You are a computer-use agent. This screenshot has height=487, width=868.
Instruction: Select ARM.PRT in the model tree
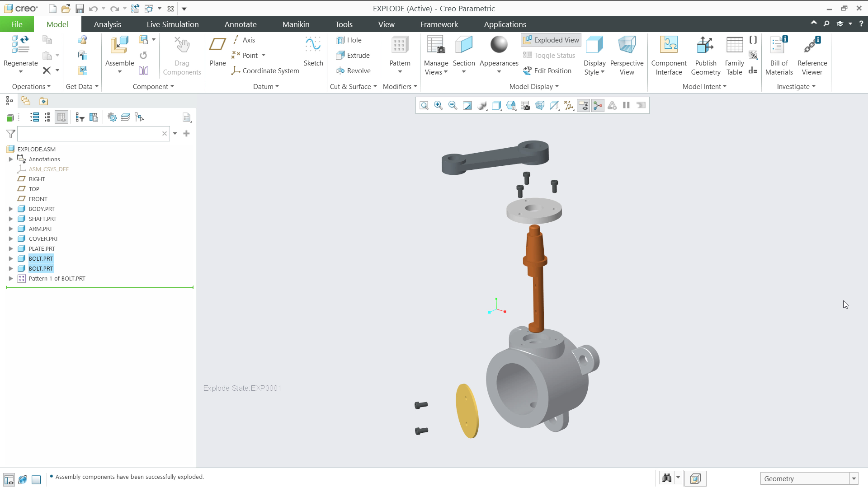[41, 229]
